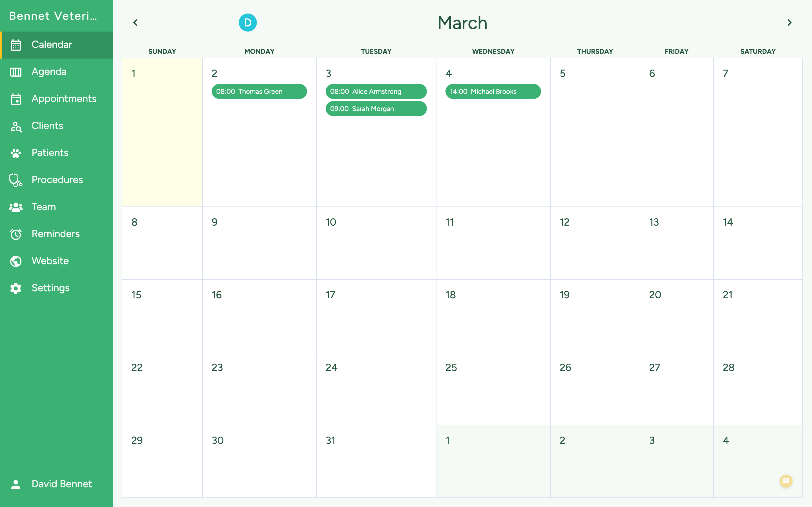Click the Team group icon
This screenshot has height=507, width=812.
[16, 207]
